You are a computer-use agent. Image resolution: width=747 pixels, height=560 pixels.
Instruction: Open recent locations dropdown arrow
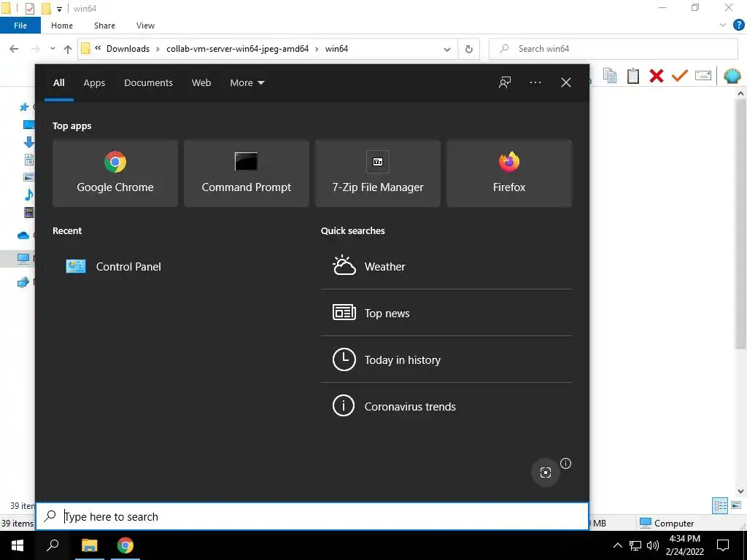[53, 49]
